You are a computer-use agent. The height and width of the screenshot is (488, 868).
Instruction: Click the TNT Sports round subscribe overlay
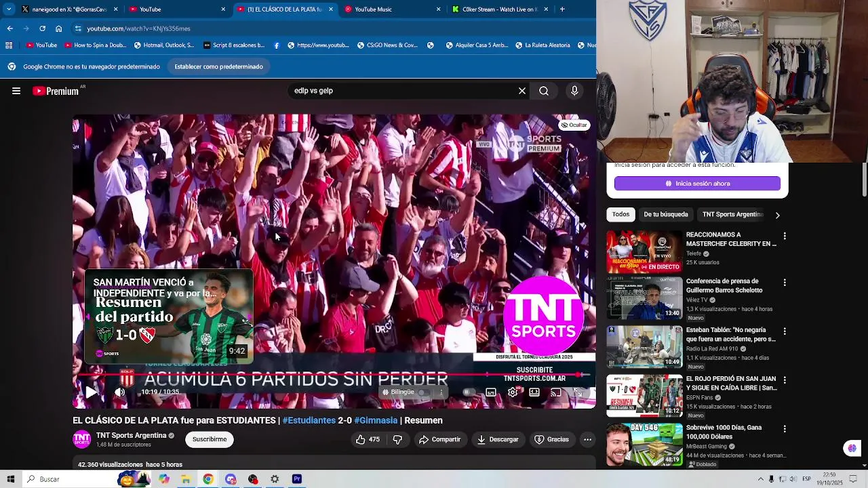[543, 315]
